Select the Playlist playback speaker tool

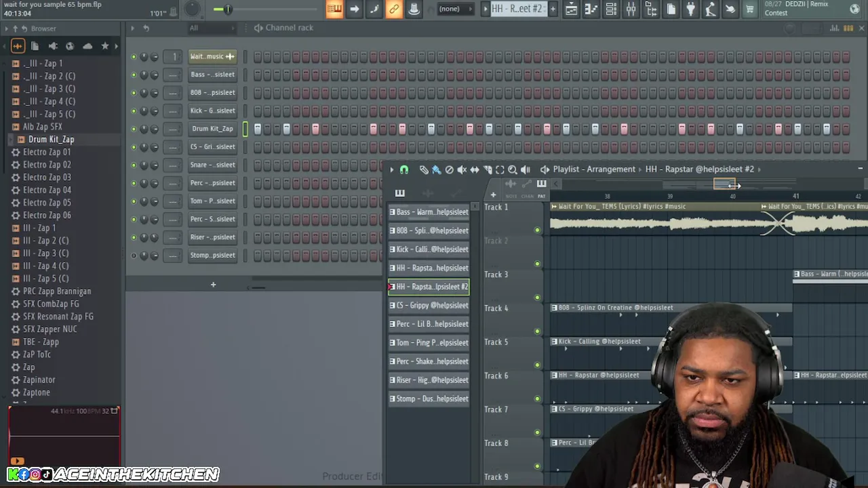(526, 169)
